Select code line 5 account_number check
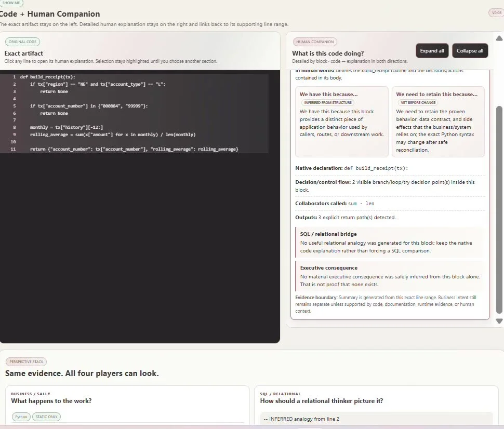Image resolution: width=504 pixels, height=429 pixels. [x=134, y=106]
